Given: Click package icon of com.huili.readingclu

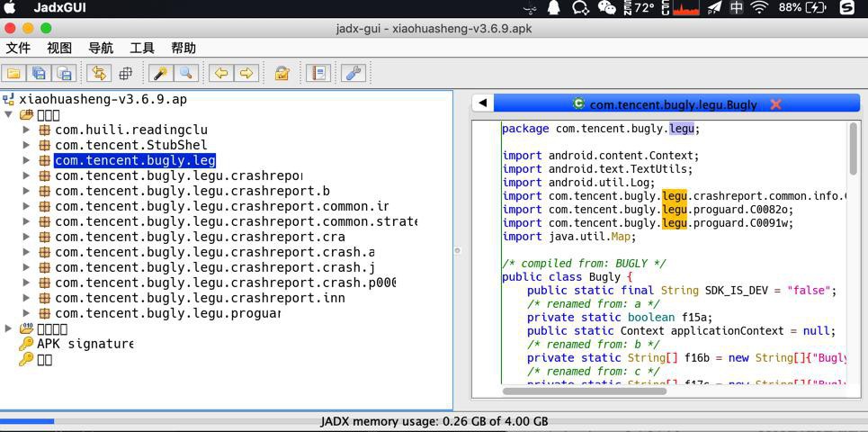Looking at the screenshot, I should coord(45,130).
